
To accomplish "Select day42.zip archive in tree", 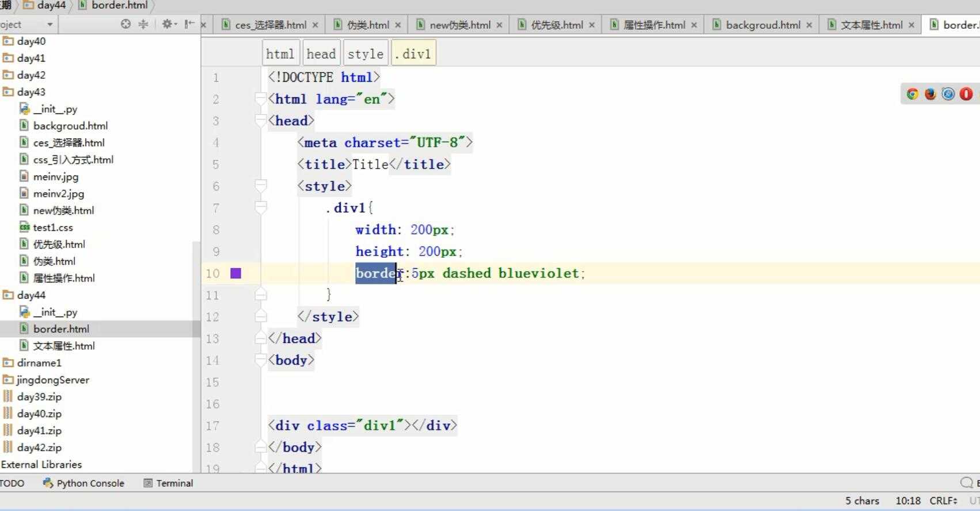I will [x=39, y=448].
